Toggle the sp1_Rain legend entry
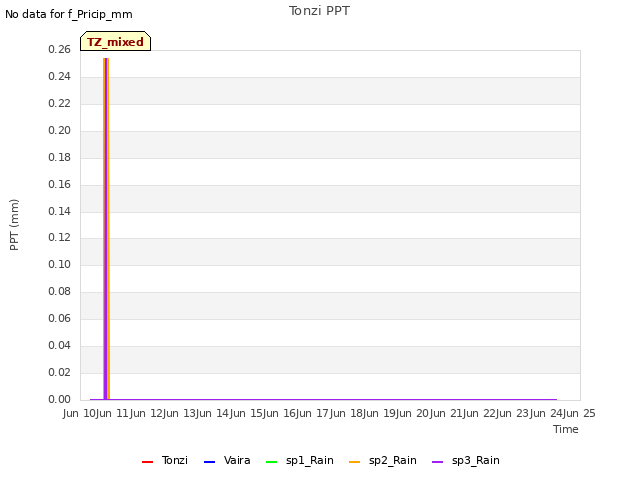 coord(300,460)
